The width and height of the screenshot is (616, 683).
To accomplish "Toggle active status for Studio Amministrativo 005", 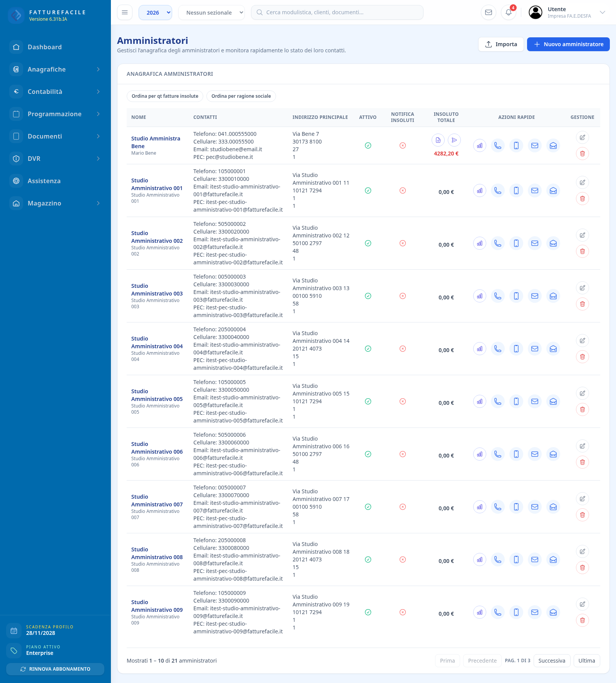I will [368, 401].
